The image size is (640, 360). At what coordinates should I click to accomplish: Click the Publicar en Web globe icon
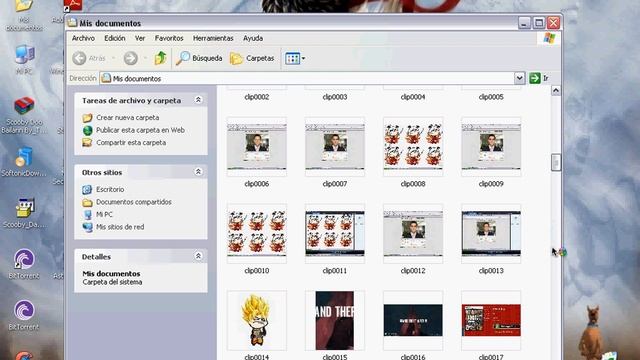[87, 130]
